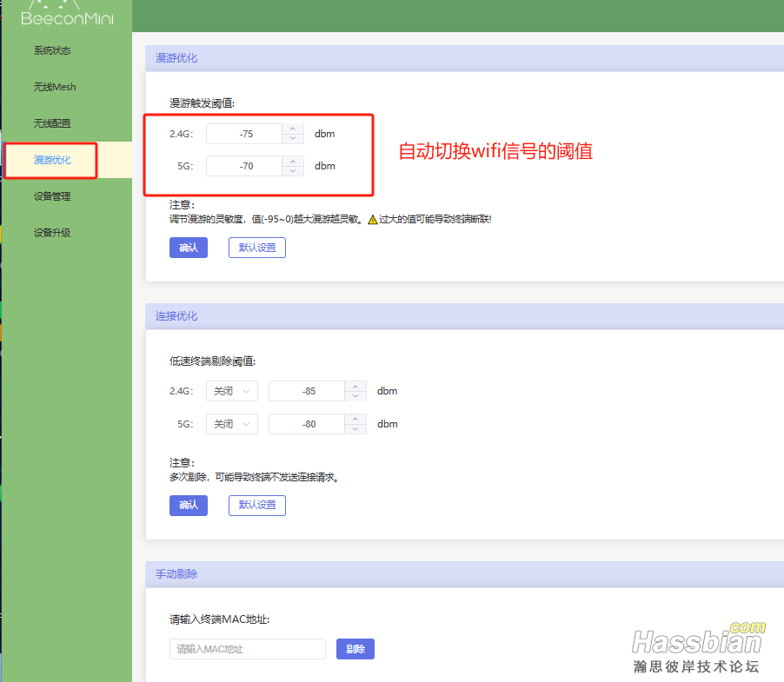Image resolution: width=784 pixels, height=682 pixels.
Task: Click the 5G roaming threshold field showing -70
Action: pos(244,166)
